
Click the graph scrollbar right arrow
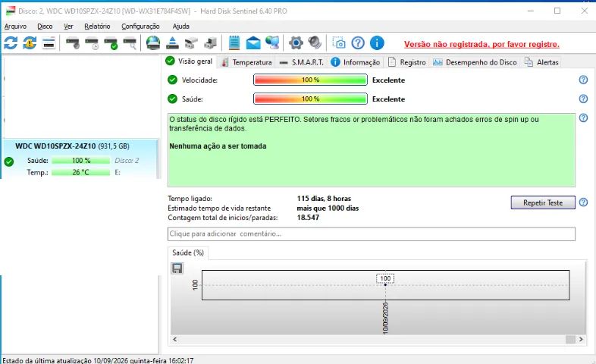581,339
